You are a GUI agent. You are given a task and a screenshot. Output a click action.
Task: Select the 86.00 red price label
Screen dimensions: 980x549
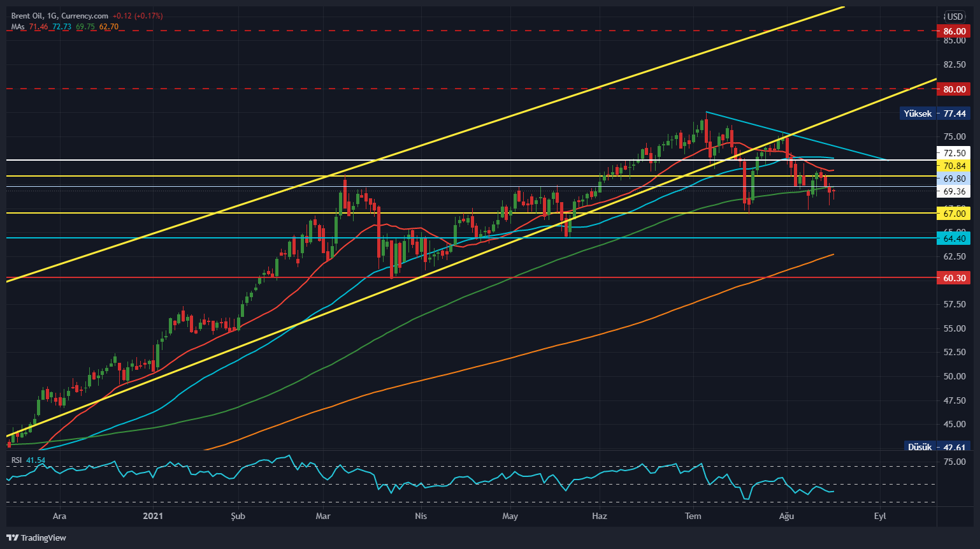point(954,31)
